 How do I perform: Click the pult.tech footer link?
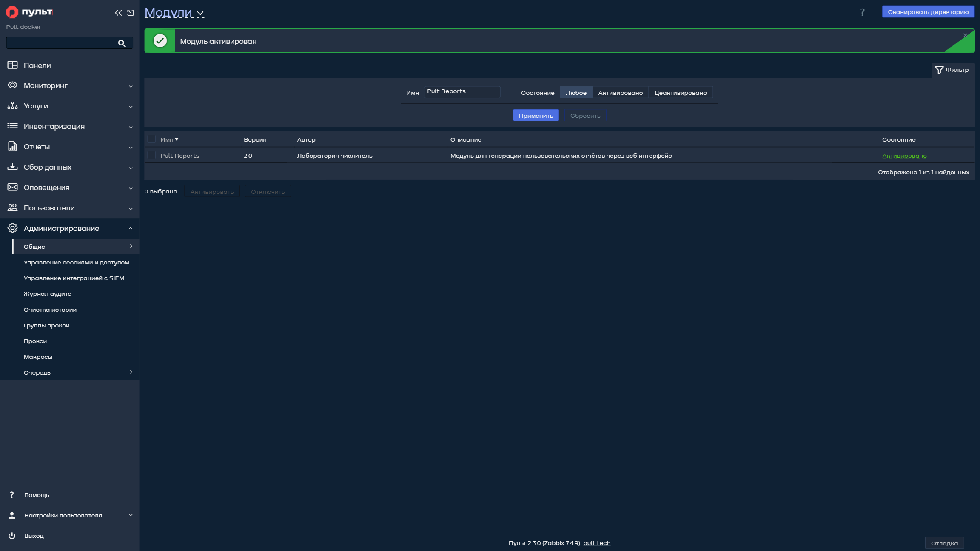[x=597, y=543]
